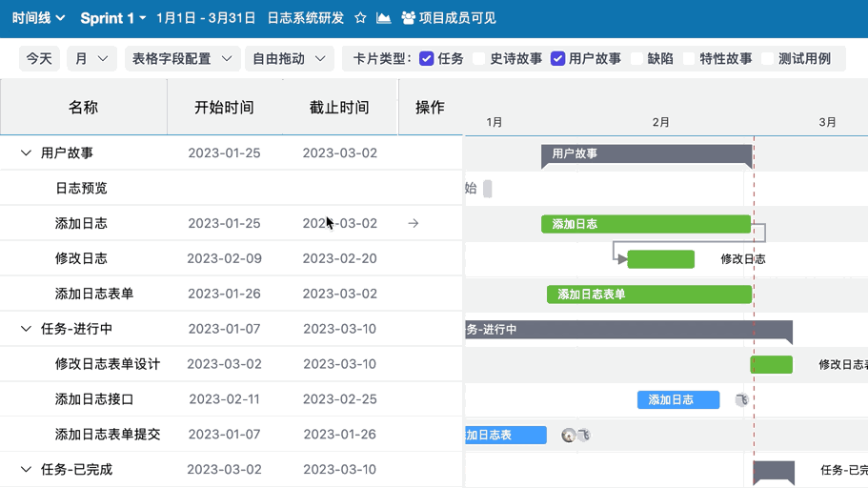Click the 名称 column header

pyautogui.click(x=83, y=108)
